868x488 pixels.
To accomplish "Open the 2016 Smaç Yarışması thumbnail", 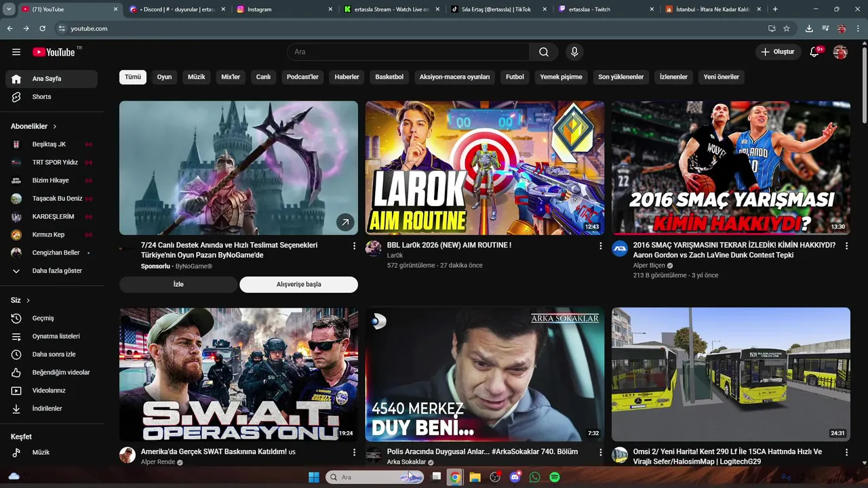I will (x=731, y=168).
